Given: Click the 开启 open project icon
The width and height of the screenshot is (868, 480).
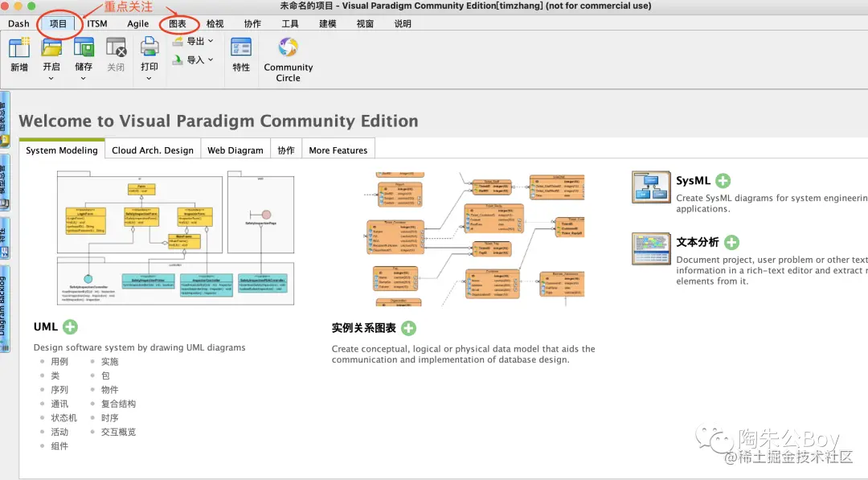Looking at the screenshot, I should coord(51,47).
